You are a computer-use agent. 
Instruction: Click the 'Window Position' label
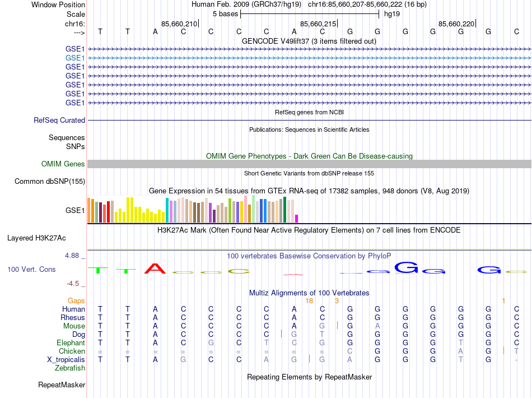click(58, 4)
